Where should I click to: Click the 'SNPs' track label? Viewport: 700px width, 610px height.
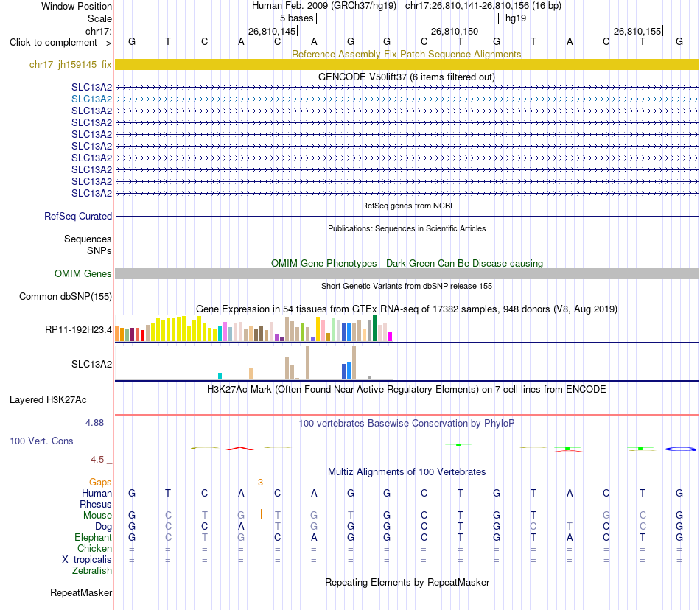[x=99, y=250]
